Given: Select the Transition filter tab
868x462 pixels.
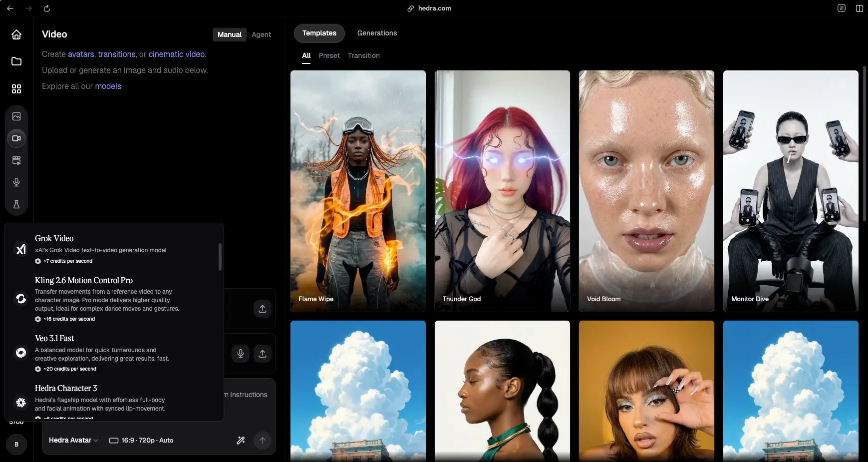Looking at the screenshot, I should (x=363, y=55).
